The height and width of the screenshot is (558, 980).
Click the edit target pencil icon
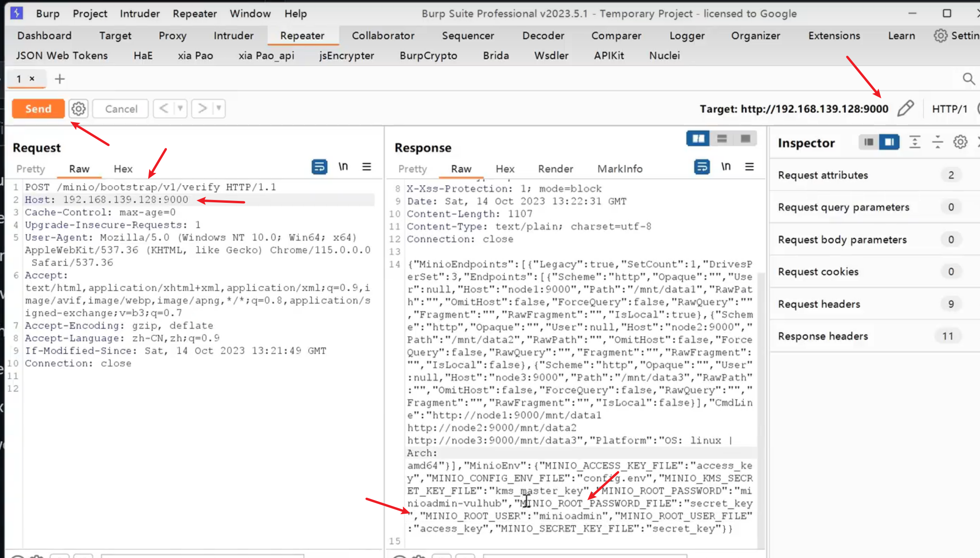pos(905,109)
